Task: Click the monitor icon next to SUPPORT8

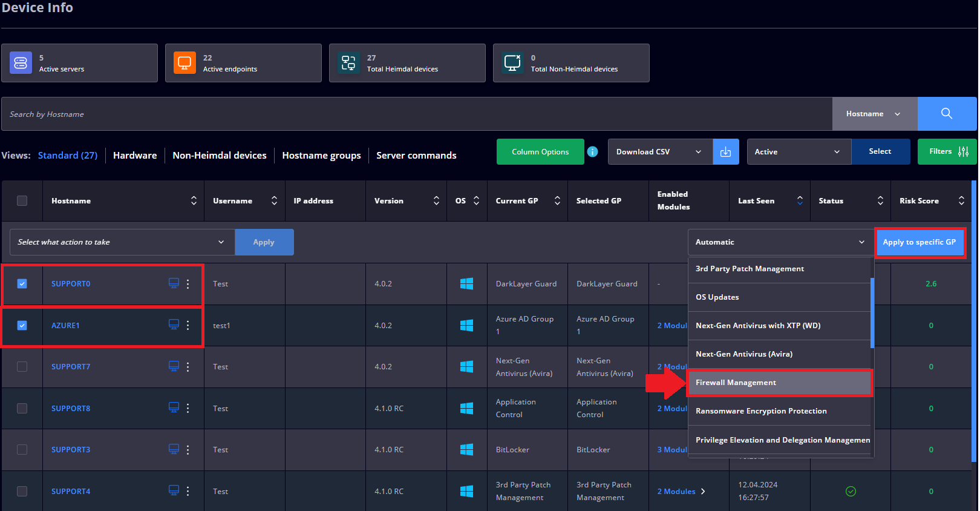Action: tap(174, 407)
